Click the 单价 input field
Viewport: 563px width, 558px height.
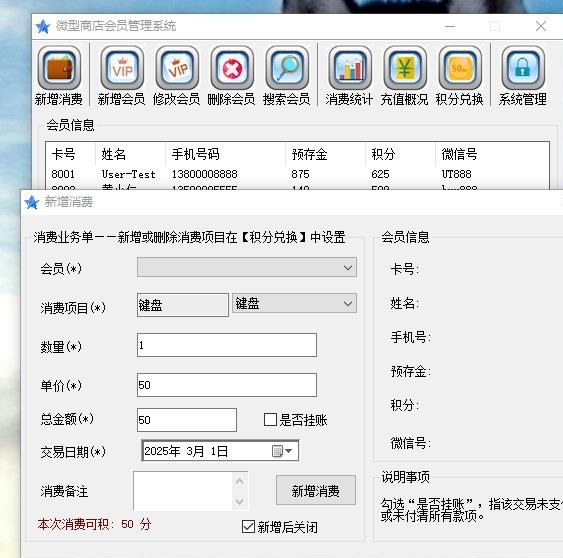[227, 385]
